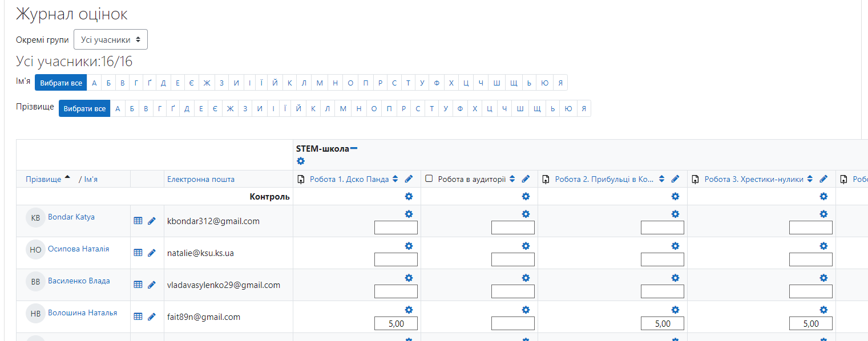The height and width of the screenshot is (341, 868).
Task: Toggle the Робота в аудиторії checkbox
Action: [429, 178]
